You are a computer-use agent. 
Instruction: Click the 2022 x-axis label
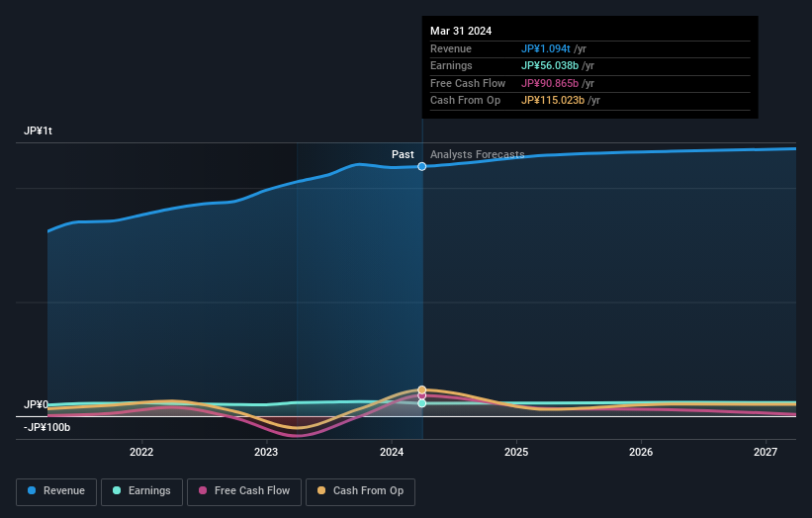click(x=141, y=452)
